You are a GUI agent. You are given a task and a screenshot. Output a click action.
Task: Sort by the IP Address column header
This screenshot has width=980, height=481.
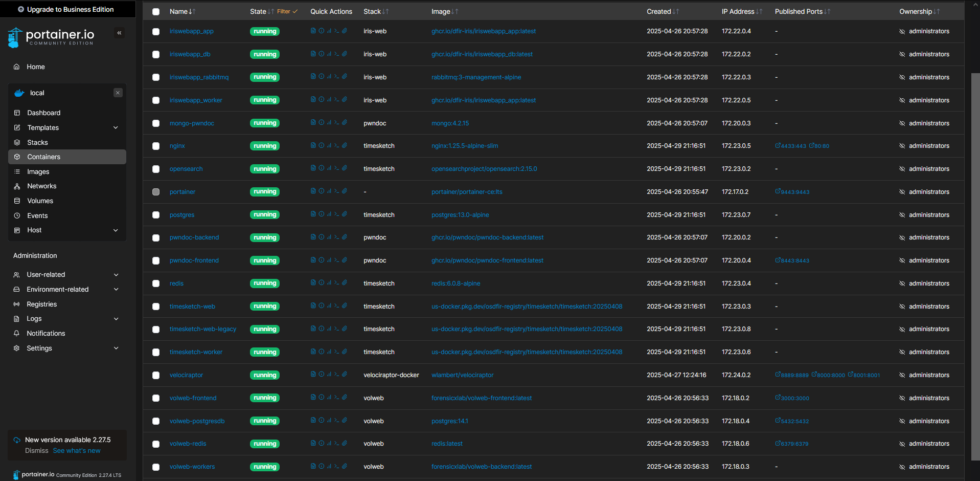[x=742, y=11]
